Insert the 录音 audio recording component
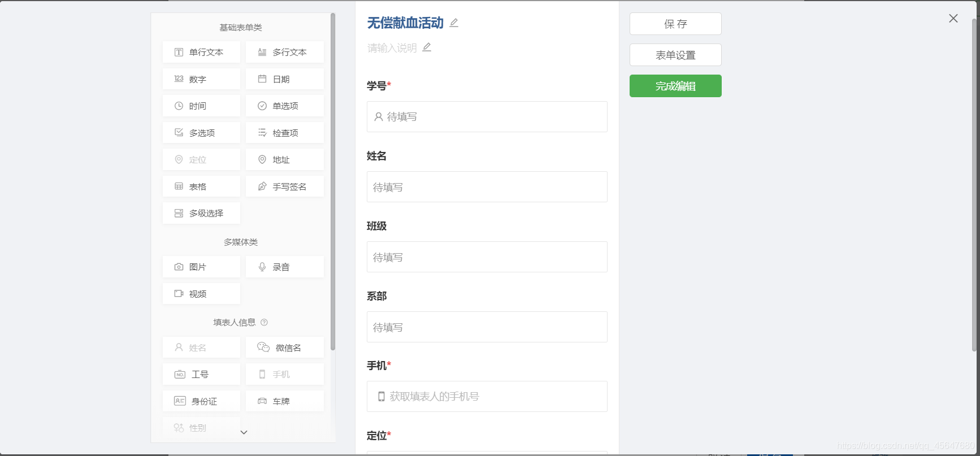Viewport: 980px width, 456px height. (285, 267)
